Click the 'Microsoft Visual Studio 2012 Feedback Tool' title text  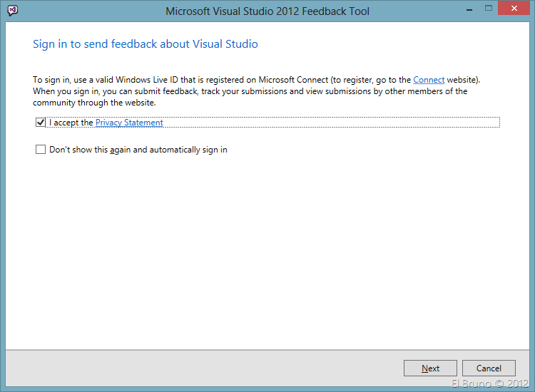(x=267, y=11)
